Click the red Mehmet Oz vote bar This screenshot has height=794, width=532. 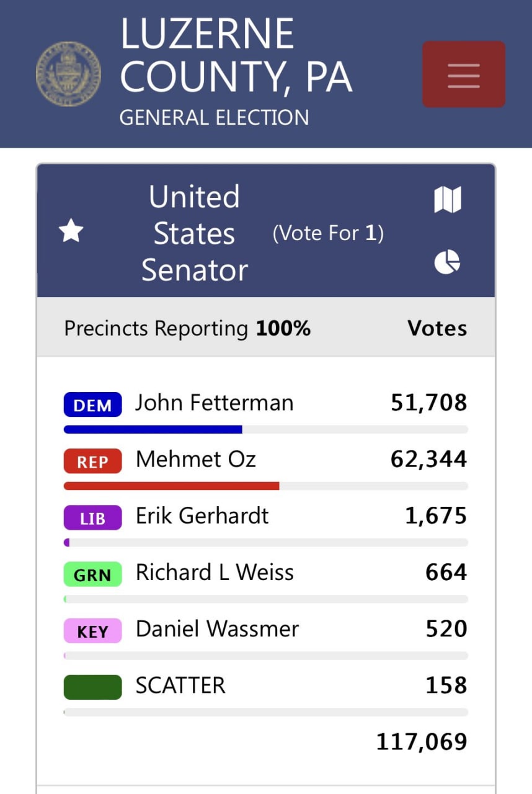click(171, 486)
